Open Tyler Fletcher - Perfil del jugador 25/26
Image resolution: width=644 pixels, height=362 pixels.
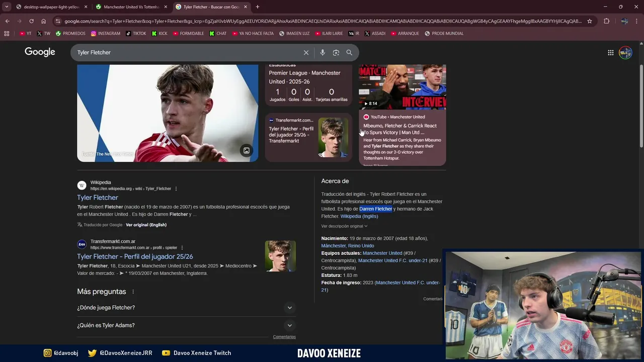point(135,256)
